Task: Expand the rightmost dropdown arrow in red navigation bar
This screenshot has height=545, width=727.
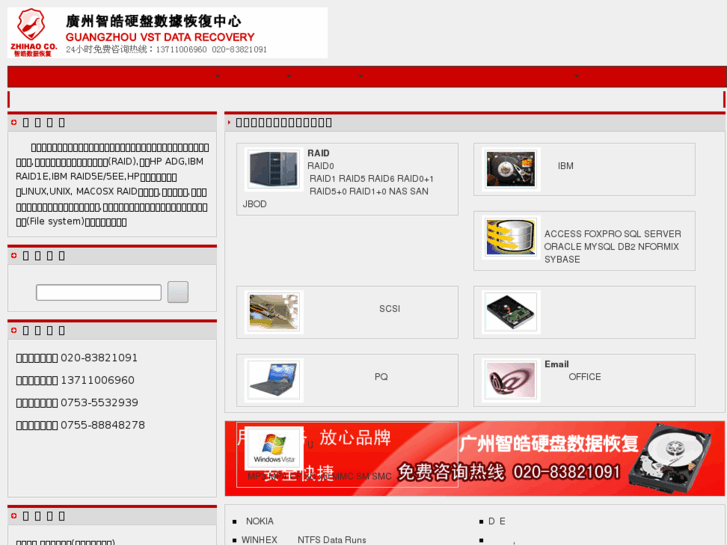Action: (x=576, y=76)
